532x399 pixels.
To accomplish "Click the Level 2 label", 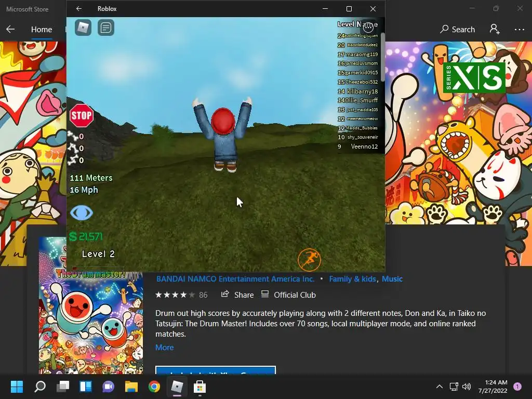I will click(98, 254).
